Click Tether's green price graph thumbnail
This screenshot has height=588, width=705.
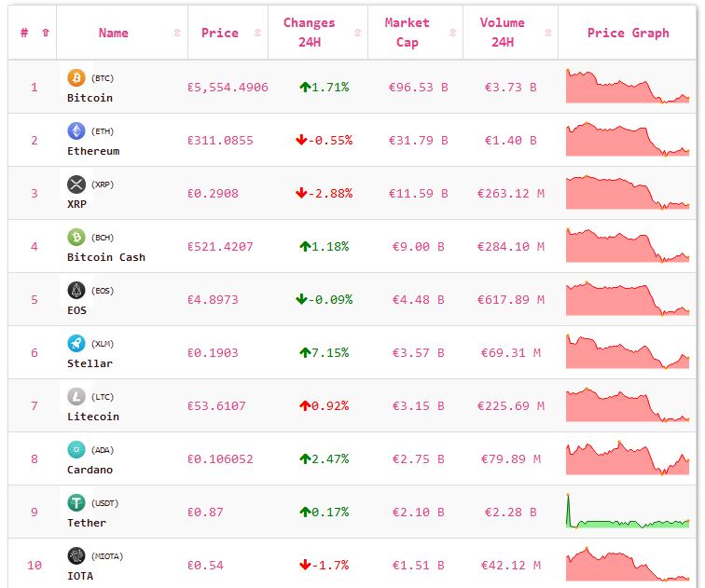pyautogui.click(x=627, y=512)
